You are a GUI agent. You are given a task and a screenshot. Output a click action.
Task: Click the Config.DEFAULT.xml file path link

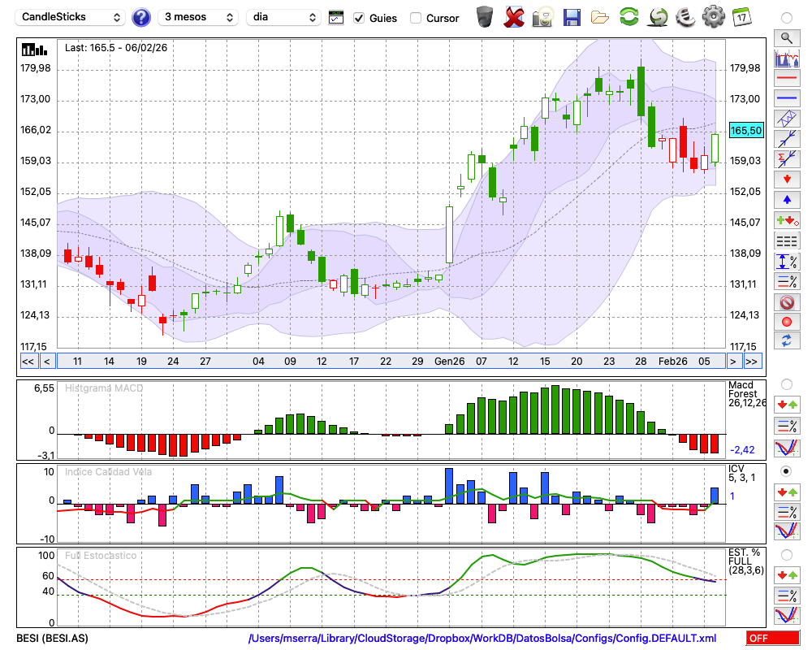[x=482, y=639]
